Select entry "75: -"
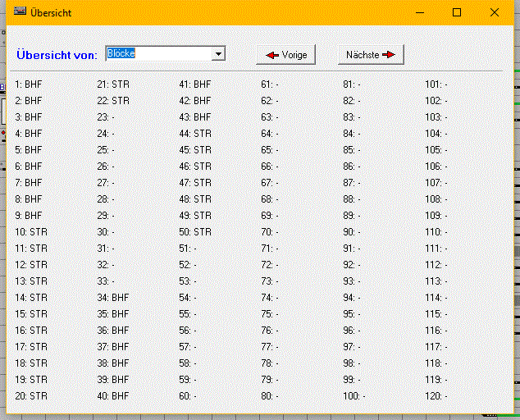This screenshot has height=420, width=520. pos(270,314)
